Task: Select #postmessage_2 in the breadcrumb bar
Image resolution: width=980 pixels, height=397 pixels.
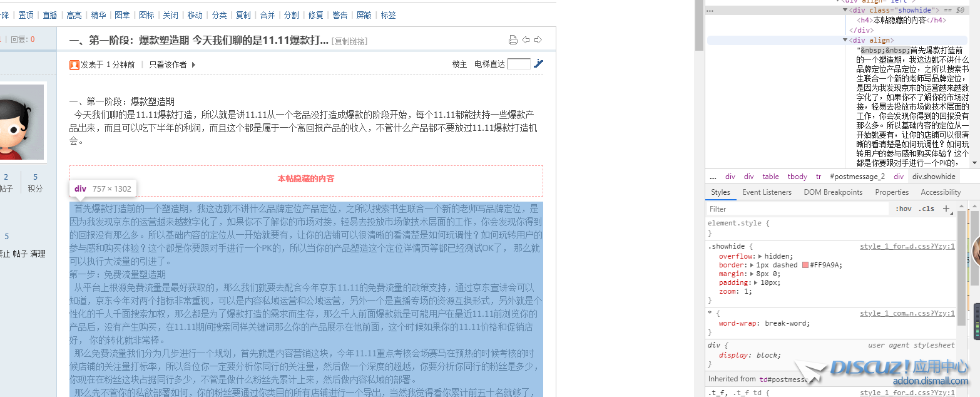Action: pyautogui.click(x=857, y=177)
